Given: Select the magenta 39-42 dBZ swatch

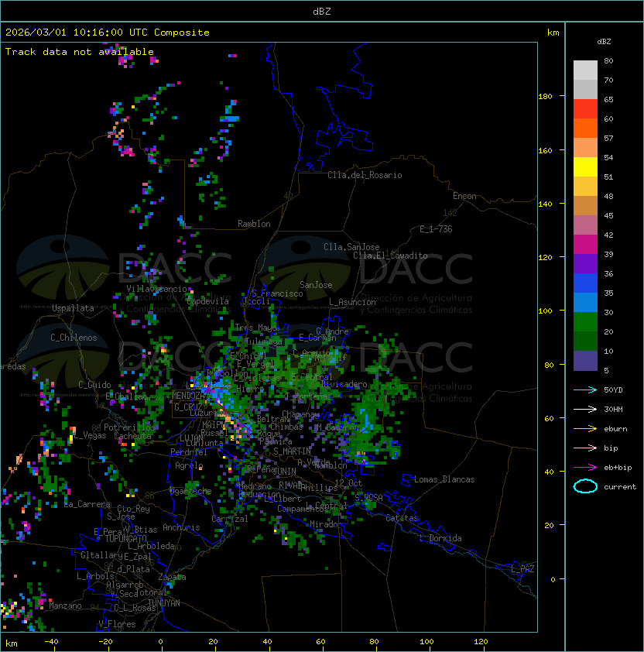Looking at the screenshot, I should point(585,245).
